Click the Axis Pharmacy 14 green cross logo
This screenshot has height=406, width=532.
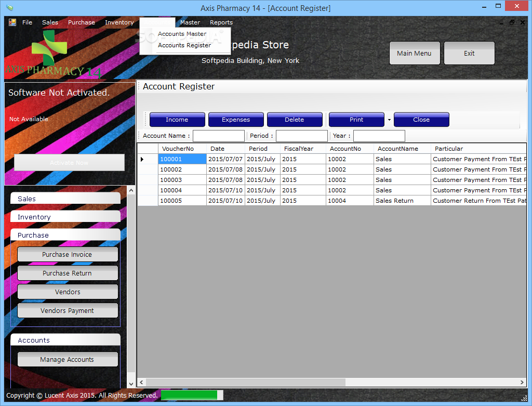(x=49, y=47)
